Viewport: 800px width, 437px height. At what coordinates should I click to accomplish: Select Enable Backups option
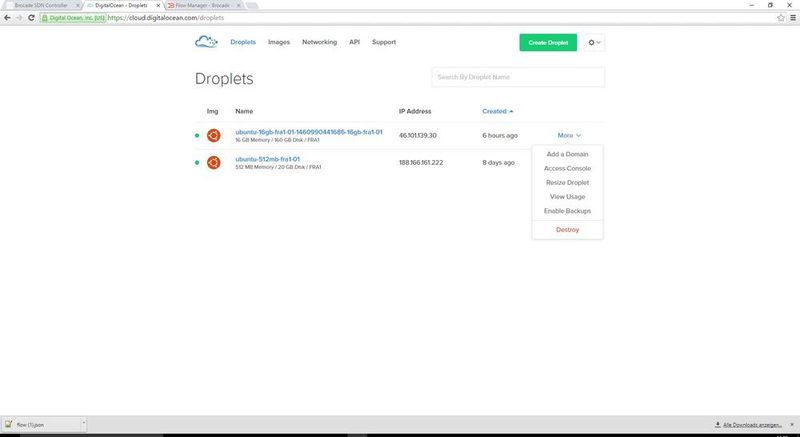tap(567, 211)
